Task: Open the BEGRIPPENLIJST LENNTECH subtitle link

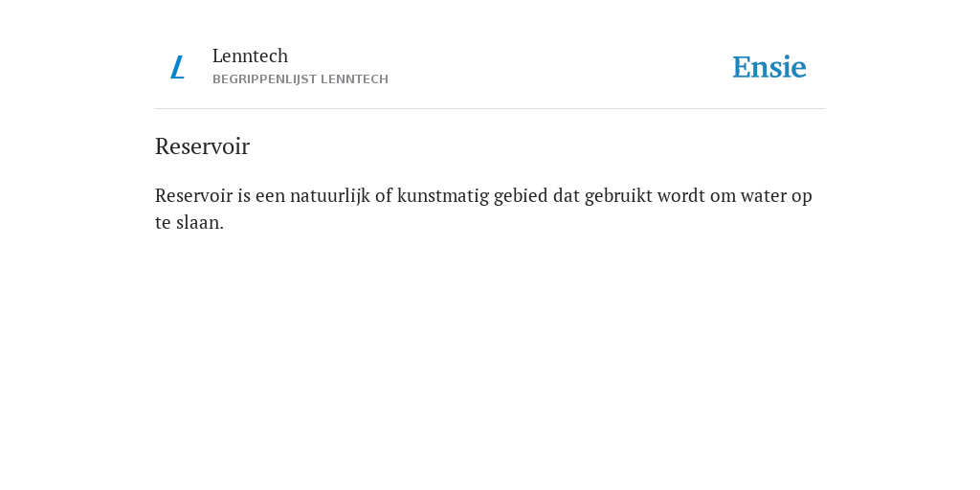Action: click(x=300, y=79)
